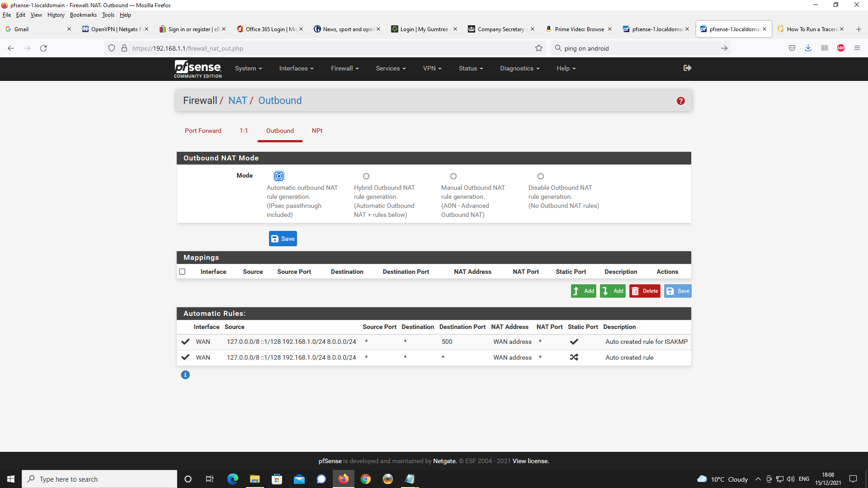Open Task View on taskbar
The image size is (868, 488).
coord(210,479)
